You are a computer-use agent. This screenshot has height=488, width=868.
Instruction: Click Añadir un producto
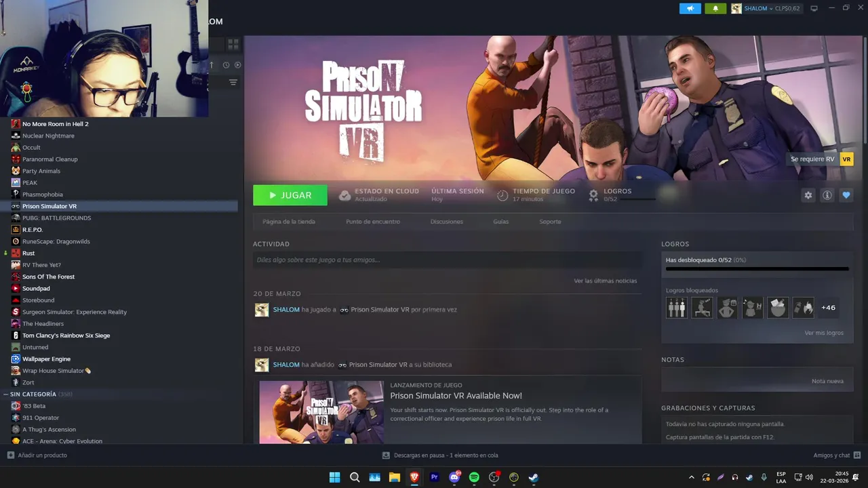(37, 455)
